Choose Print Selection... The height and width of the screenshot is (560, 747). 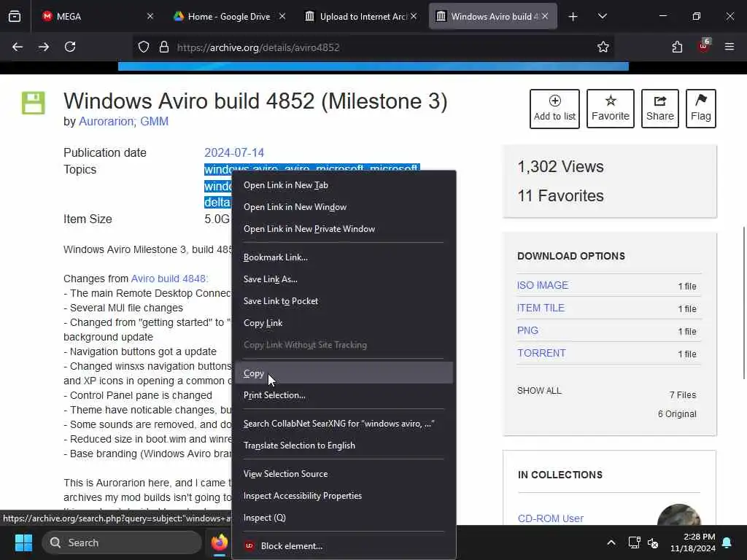pos(344,395)
